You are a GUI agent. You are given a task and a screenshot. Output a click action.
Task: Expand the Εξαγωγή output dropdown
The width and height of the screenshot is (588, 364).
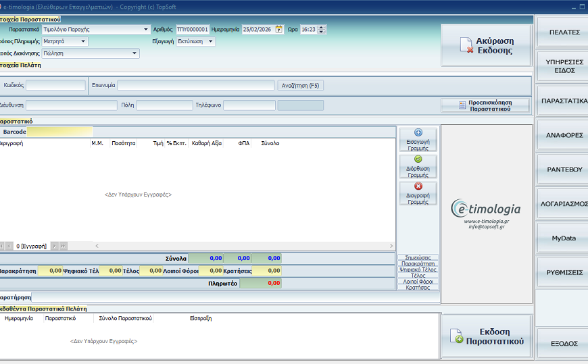coord(211,41)
